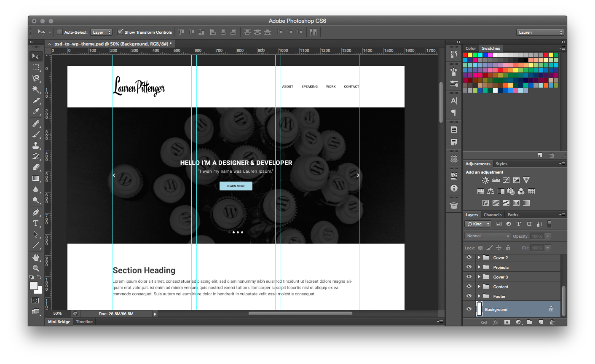
Task: Click the foreground color swatch
Action: coord(33,286)
